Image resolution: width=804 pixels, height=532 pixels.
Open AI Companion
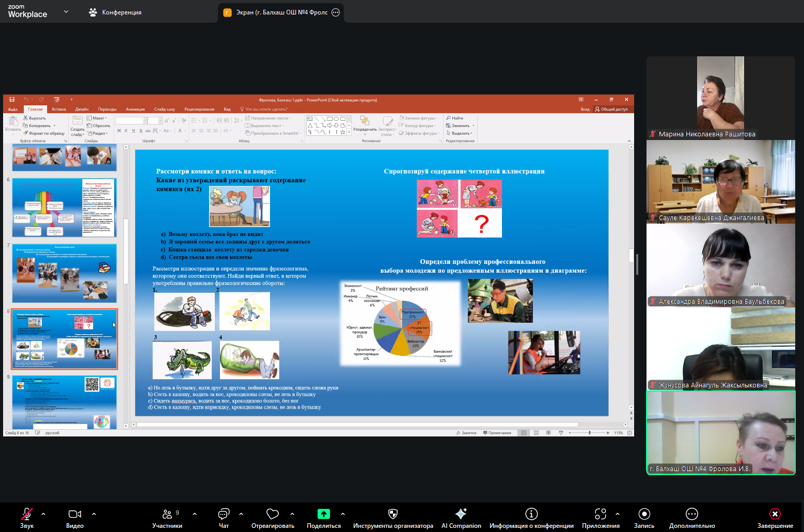(461, 514)
